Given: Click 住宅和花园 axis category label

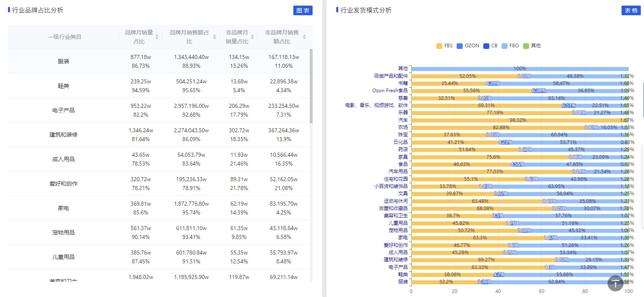Looking at the screenshot, I should click(x=396, y=179).
